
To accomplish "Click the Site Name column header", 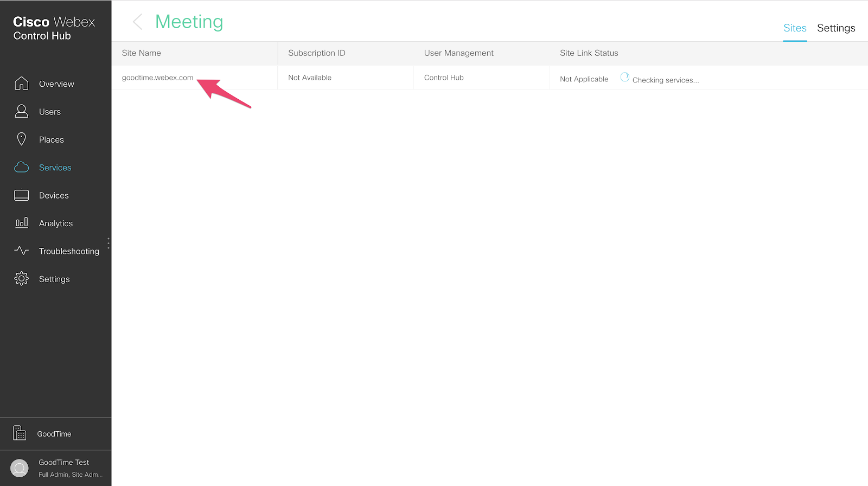I will 142,53.
